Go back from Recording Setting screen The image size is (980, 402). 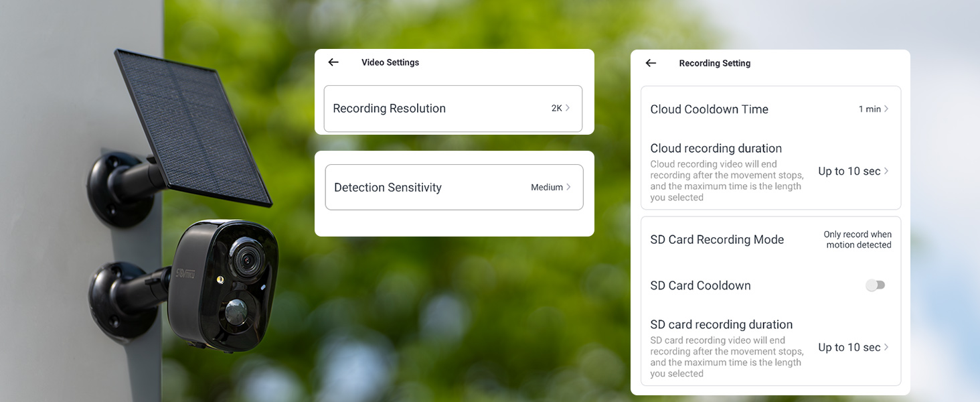pos(651,63)
